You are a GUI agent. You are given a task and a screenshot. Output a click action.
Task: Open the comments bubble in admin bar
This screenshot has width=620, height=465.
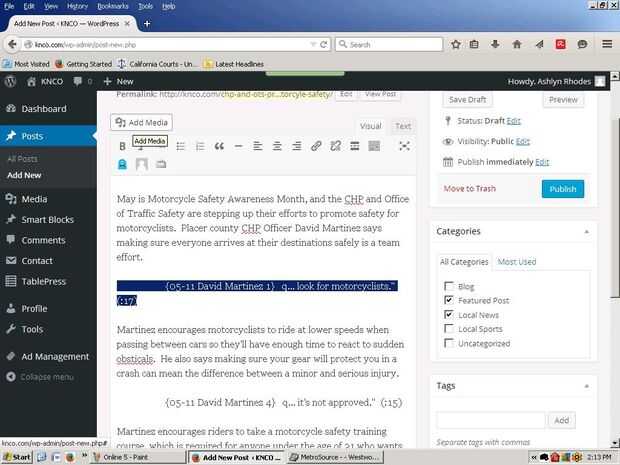click(82, 81)
